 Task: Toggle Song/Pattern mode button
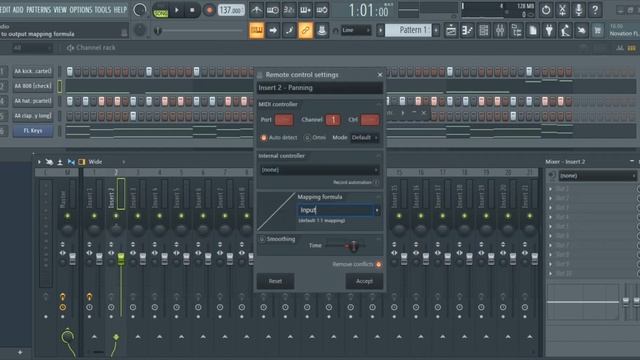(160, 11)
